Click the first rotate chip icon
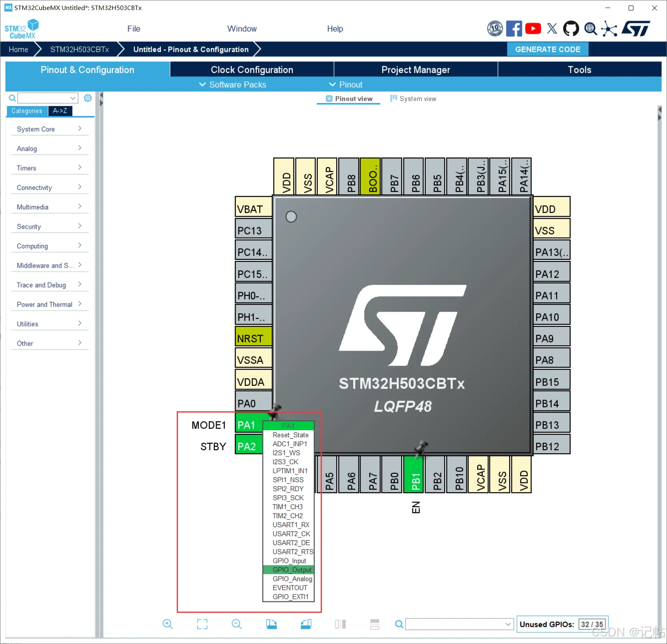Screen dimensions: 667x644 272,624
